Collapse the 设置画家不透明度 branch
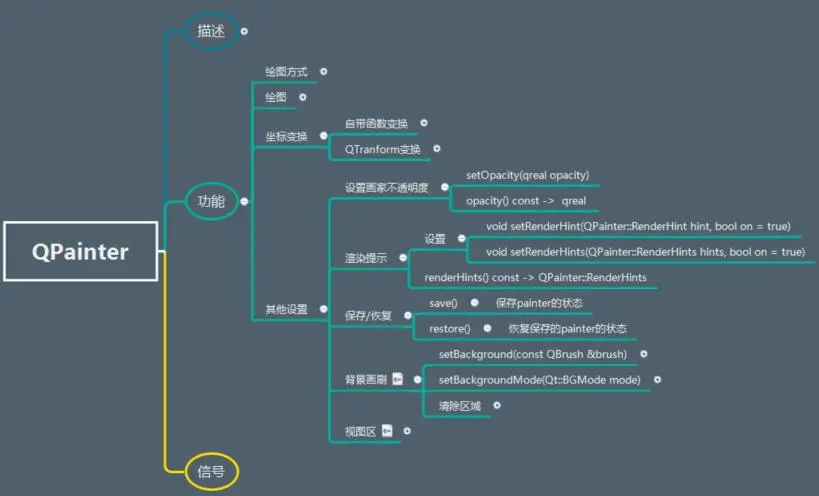This screenshot has height=496, width=819. coord(444,187)
